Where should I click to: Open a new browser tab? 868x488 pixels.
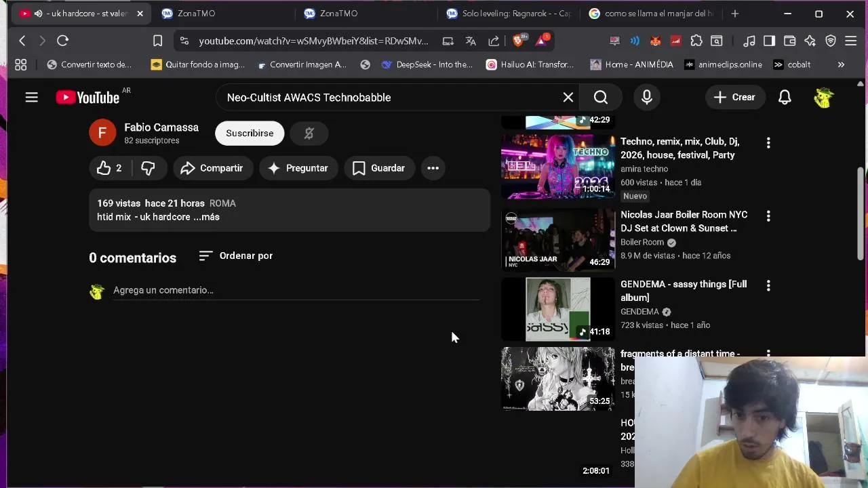pyautogui.click(x=735, y=14)
